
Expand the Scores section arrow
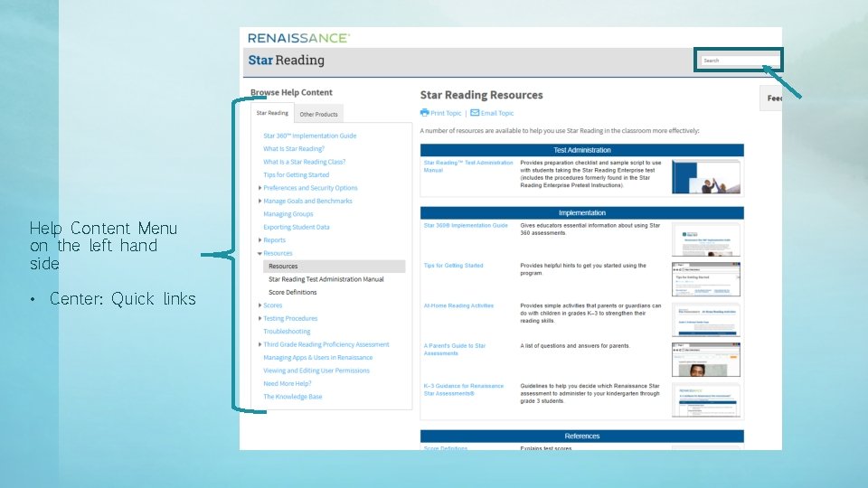[x=259, y=305]
